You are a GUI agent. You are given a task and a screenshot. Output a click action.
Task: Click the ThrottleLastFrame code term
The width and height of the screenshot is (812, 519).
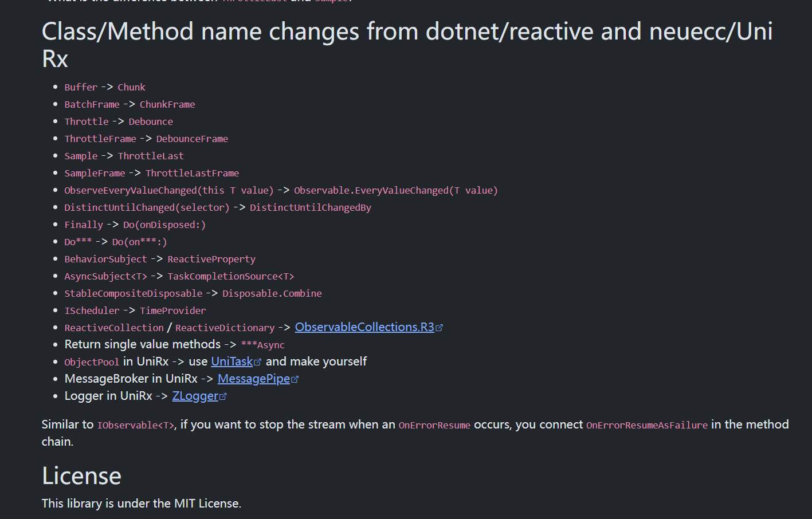(192, 173)
